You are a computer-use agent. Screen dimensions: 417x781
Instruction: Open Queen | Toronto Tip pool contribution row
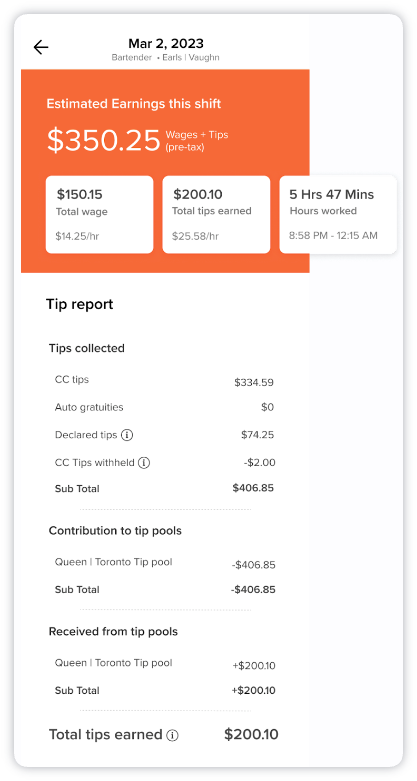point(164,564)
